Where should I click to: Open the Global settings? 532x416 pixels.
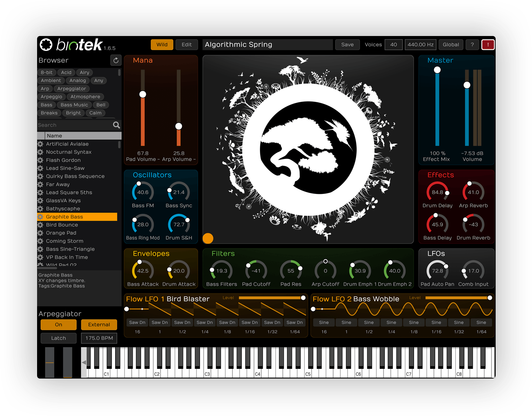click(x=451, y=45)
